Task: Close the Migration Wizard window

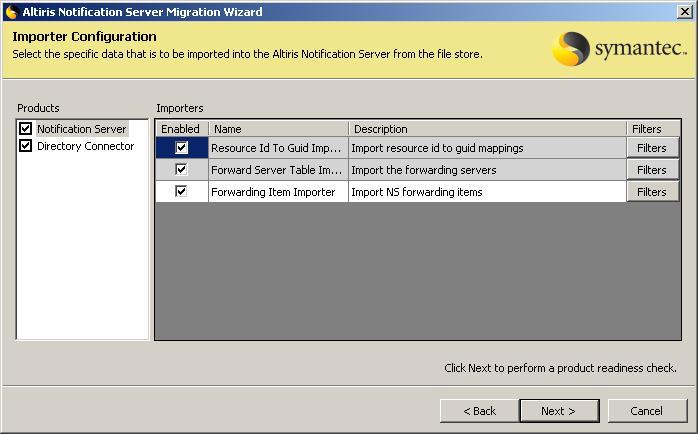Action: point(684,12)
